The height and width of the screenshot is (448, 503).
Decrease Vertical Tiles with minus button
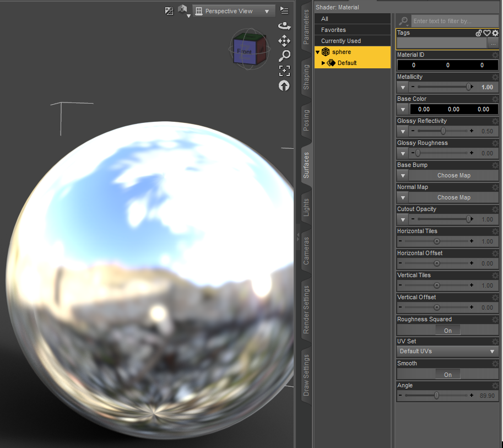click(400, 285)
